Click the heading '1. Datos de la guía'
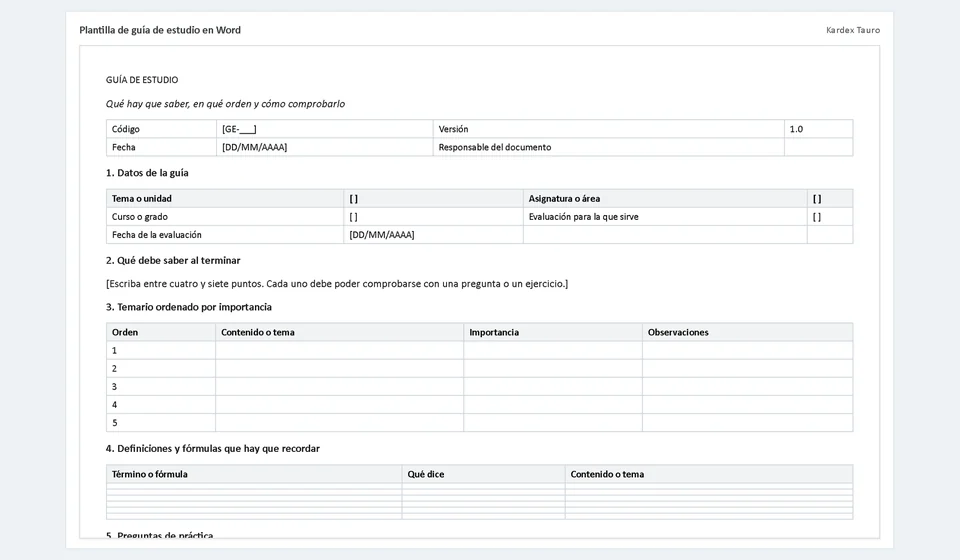The width and height of the screenshot is (960, 560). [147, 173]
